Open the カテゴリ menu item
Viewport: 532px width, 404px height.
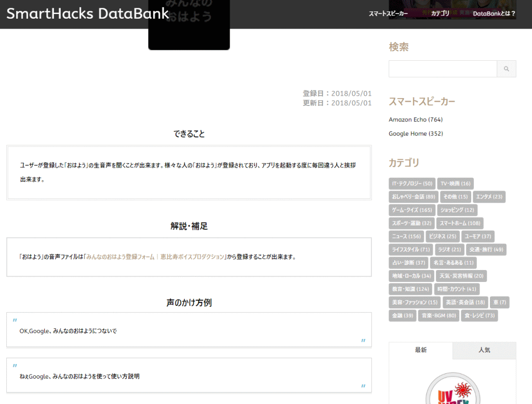tap(440, 13)
